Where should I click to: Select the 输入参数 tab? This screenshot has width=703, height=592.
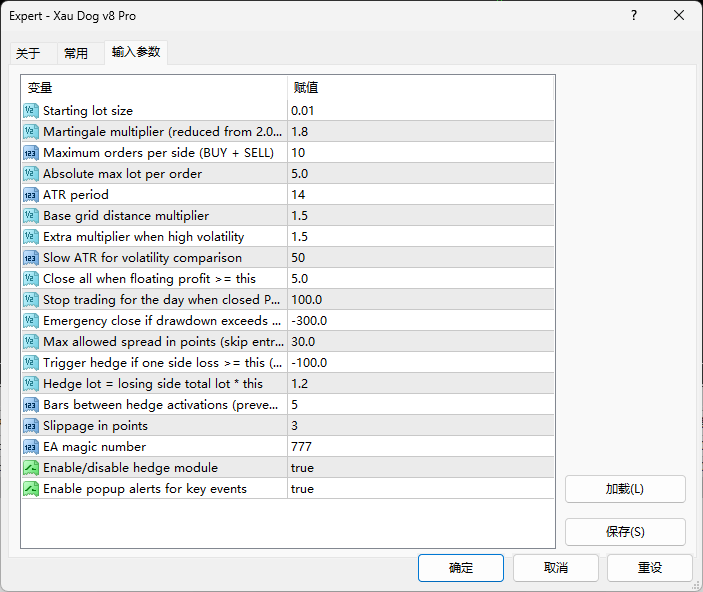point(136,52)
